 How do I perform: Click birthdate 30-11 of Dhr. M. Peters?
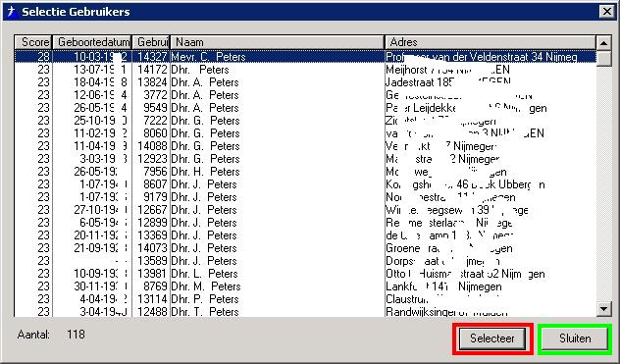pyautogui.click(x=100, y=286)
